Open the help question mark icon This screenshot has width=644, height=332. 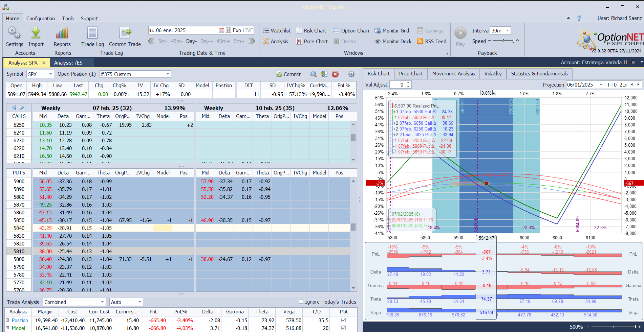579,18
